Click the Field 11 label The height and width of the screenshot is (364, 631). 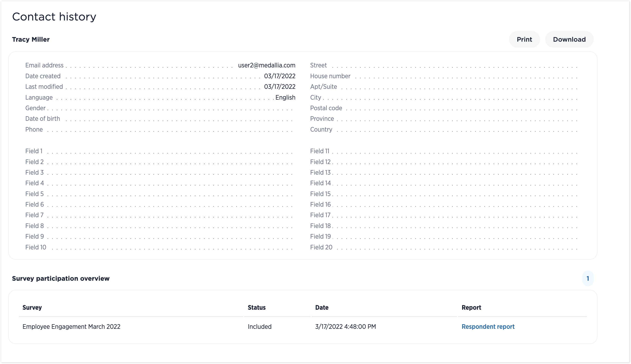[x=320, y=151]
